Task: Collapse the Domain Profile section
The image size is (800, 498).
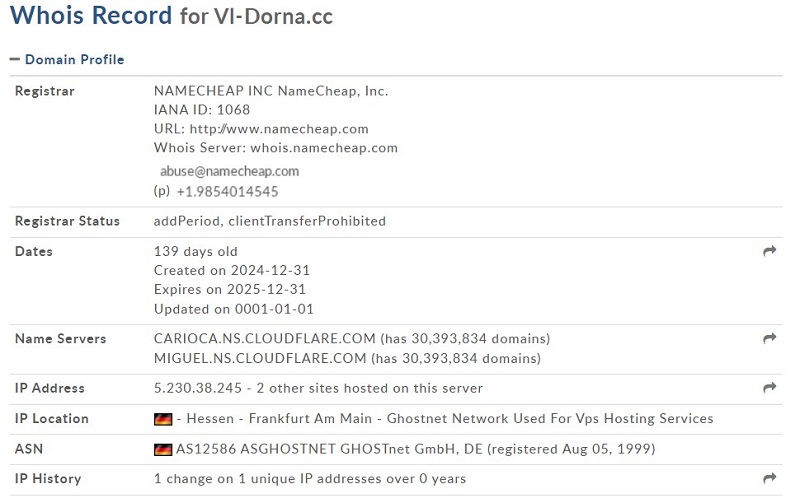Action: coord(67,60)
